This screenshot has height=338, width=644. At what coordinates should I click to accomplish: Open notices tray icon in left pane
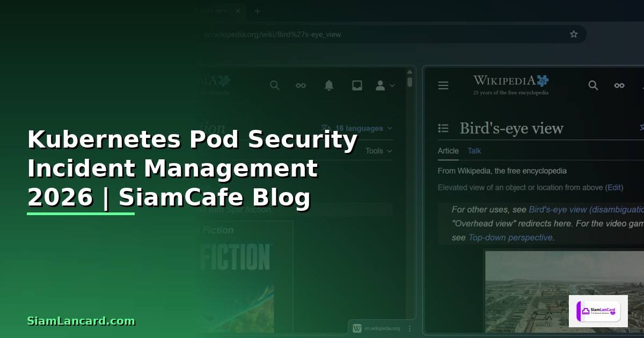coord(357,85)
